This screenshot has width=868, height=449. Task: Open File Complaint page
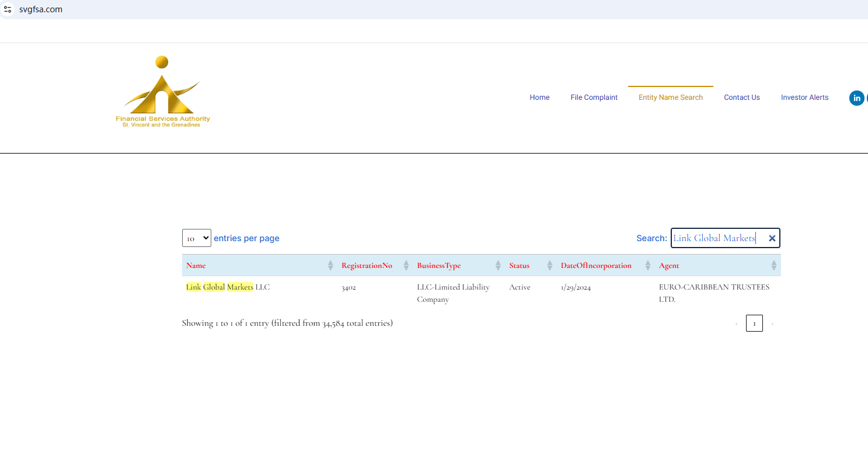click(594, 98)
